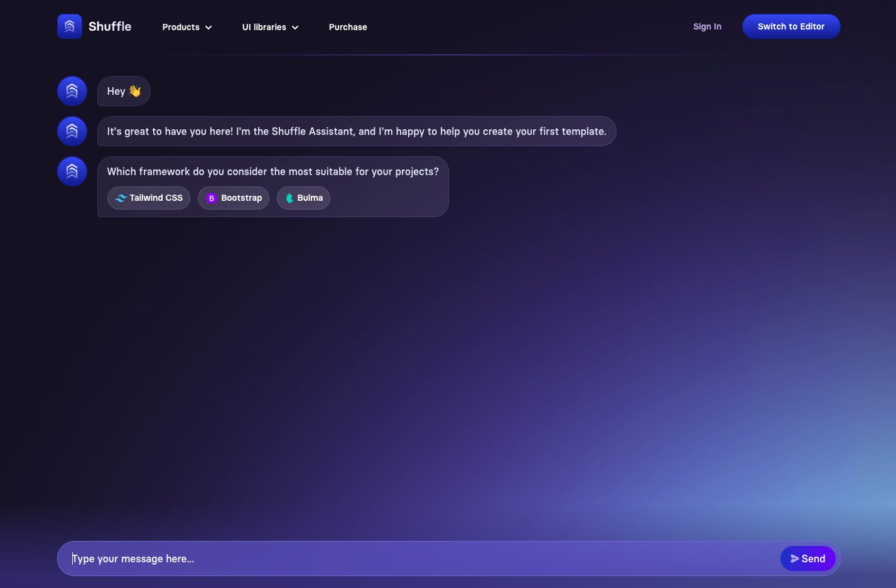The width and height of the screenshot is (896, 588).
Task: Open the Products menu
Action: pyautogui.click(x=181, y=27)
